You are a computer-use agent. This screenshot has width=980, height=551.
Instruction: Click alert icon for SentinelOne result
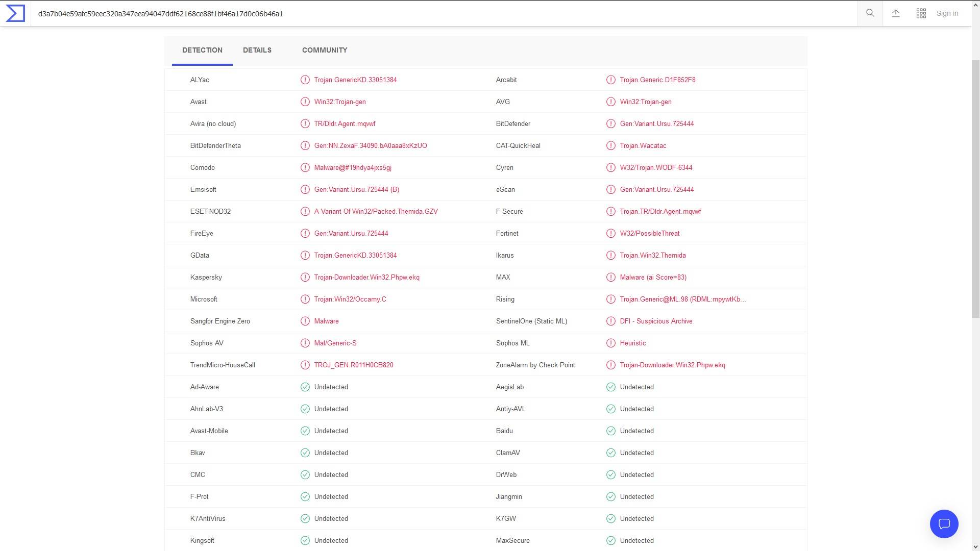click(611, 321)
